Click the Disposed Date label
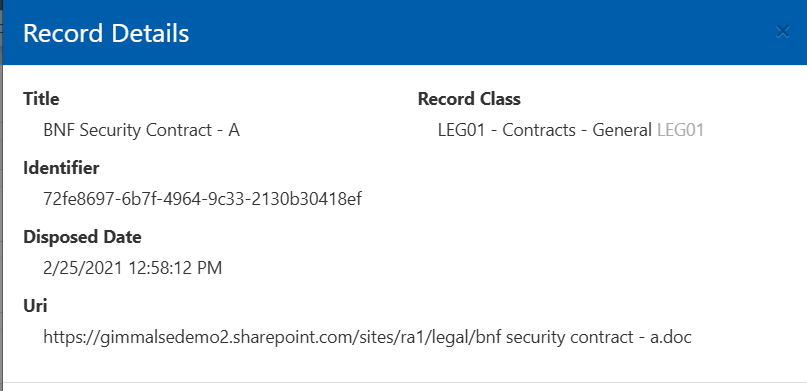 tap(82, 237)
